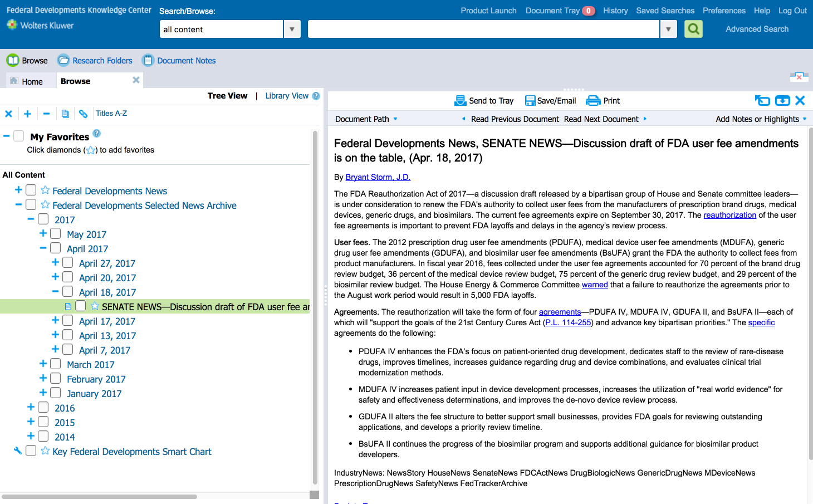Open Research Folders icon
The width and height of the screenshot is (813, 504).
click(63, 60)
